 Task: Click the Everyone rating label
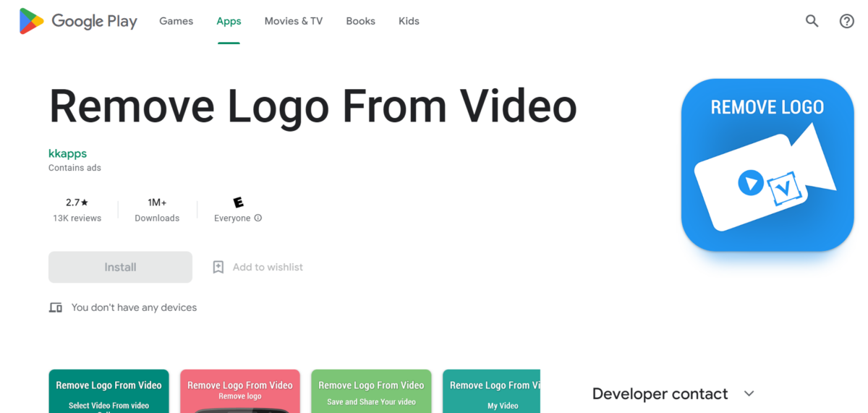point(232,218)
